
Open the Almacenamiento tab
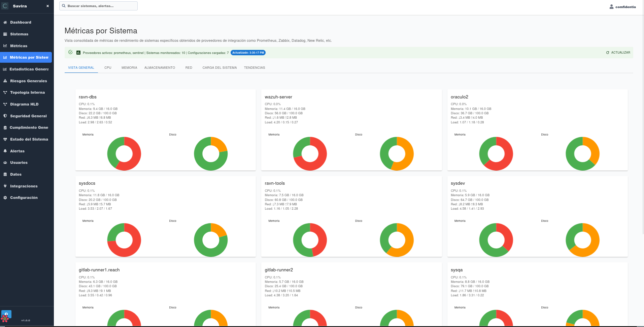160,68
